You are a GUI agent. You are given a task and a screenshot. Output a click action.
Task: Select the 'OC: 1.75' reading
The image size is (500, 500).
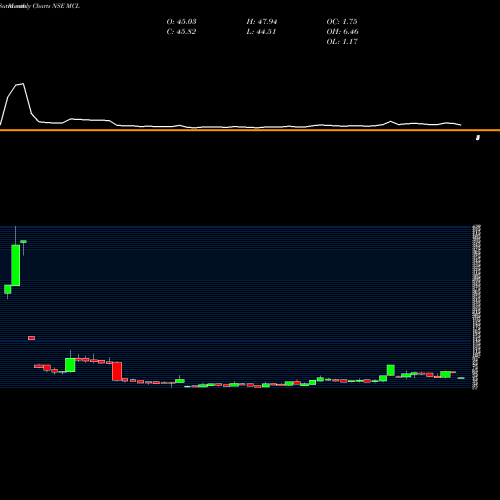(x=342, y=22)
